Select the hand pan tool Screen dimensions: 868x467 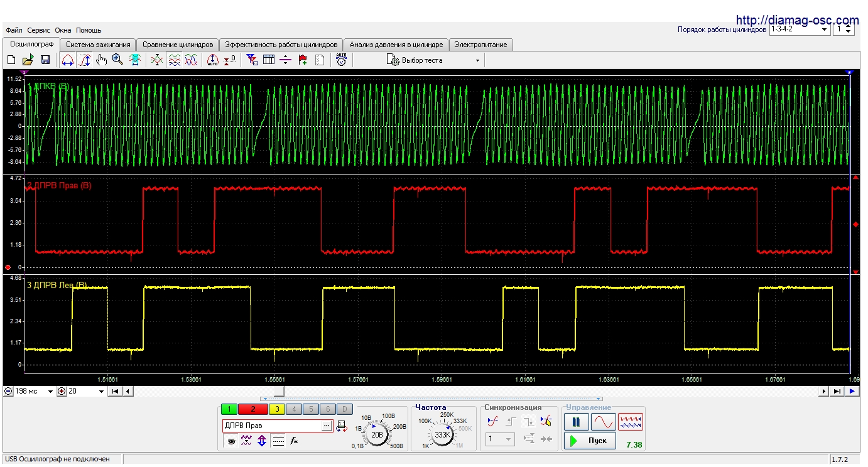(x=102, y=60)
